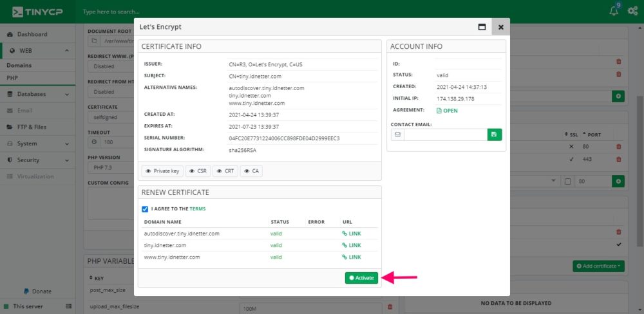
Task: Sort by the SSL column header
Action: tap(571, 134)
